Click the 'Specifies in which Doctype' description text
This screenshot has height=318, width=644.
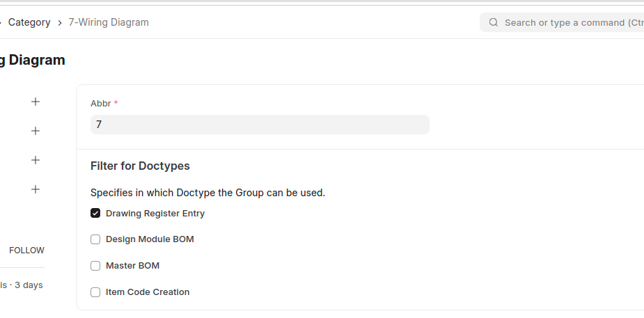[207, 193]
